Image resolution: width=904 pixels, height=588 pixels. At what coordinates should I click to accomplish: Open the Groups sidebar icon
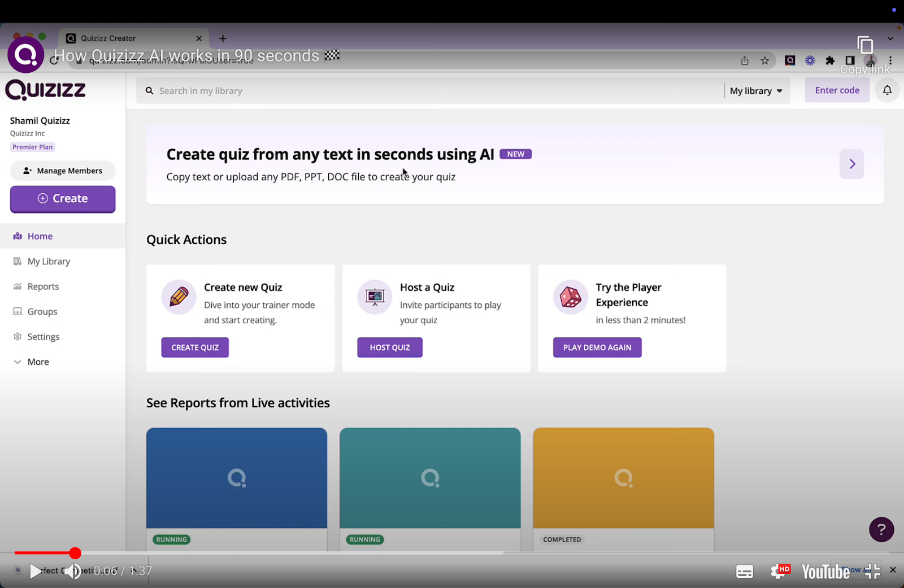point(18,311)
